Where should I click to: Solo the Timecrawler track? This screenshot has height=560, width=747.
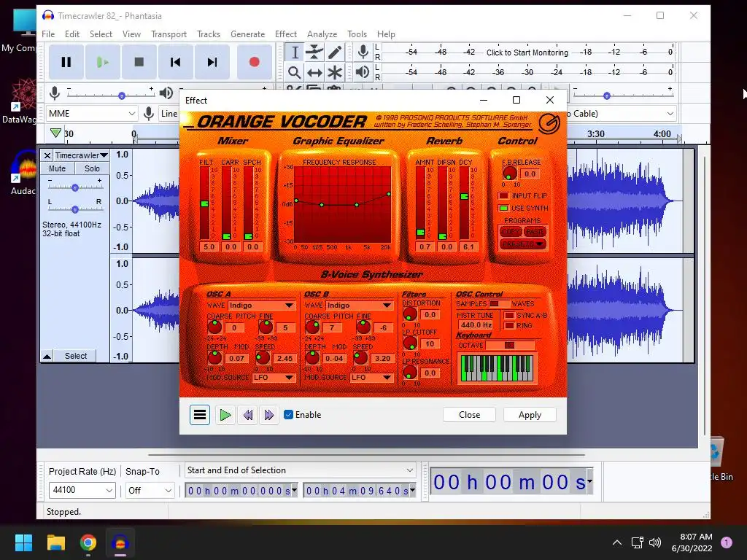click(92, 168)
